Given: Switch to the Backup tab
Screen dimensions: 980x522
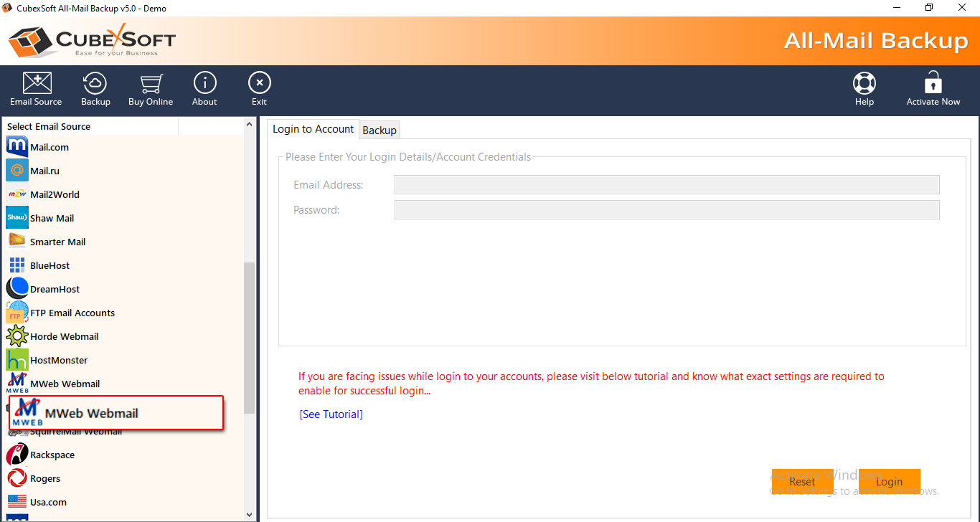Looking at the screenshot, I should [380, 130].
